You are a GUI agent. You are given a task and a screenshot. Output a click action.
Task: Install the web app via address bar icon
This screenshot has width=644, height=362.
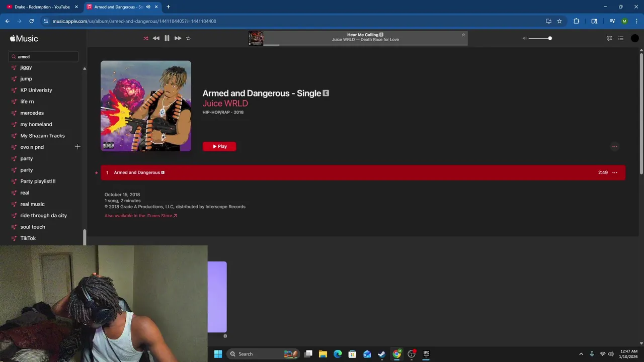click(x=548, y=21)
